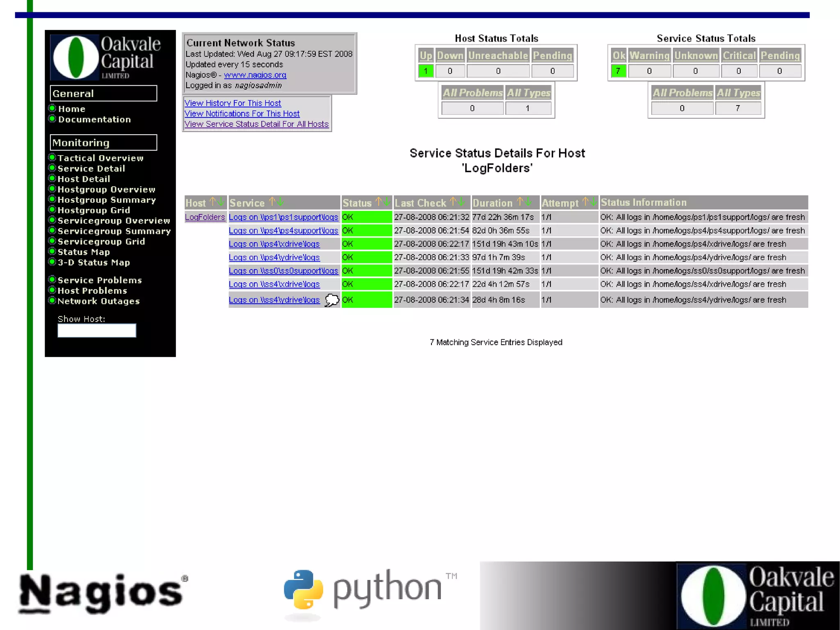The height and width of the screenshot is (630, 840).
Task: Click the Oakvale Capital logo in the sidebar
Action: 106,57
